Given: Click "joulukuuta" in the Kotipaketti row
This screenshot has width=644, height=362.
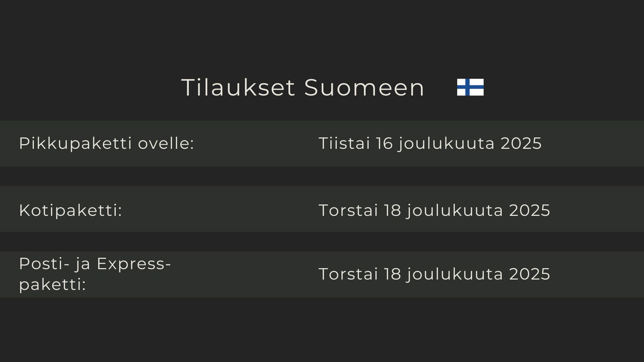Looking at the screenshot, I should (x=455, y=211).
